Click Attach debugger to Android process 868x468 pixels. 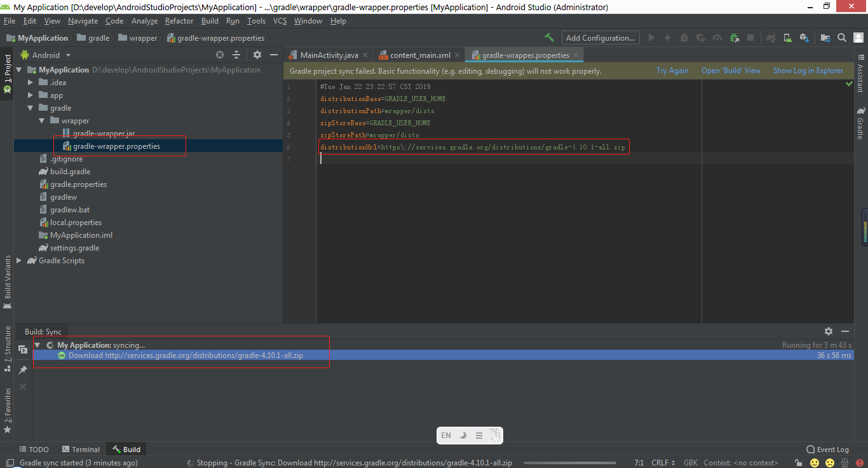[734, 38]
